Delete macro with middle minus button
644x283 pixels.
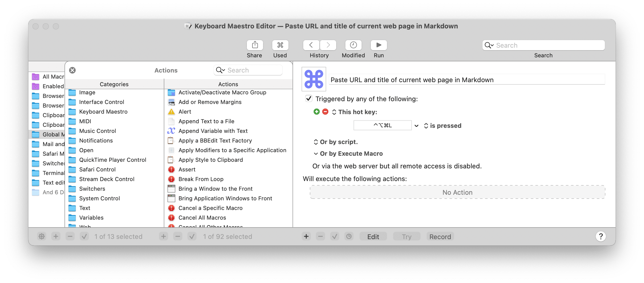pos(178,236)
